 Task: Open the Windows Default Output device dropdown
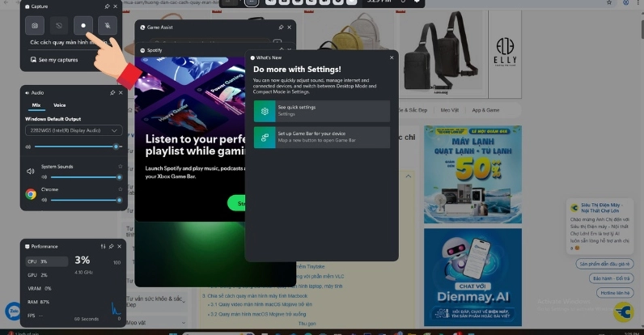tap(74, 130)
